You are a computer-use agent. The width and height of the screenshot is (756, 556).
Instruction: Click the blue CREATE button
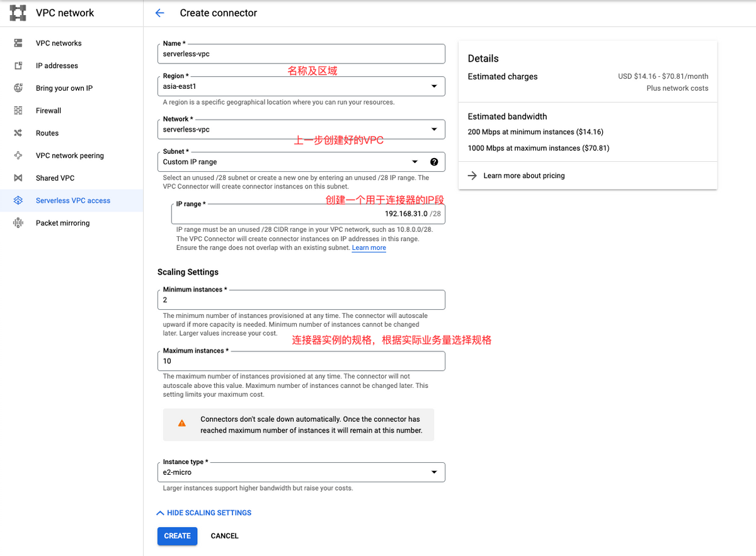point(177,536)
